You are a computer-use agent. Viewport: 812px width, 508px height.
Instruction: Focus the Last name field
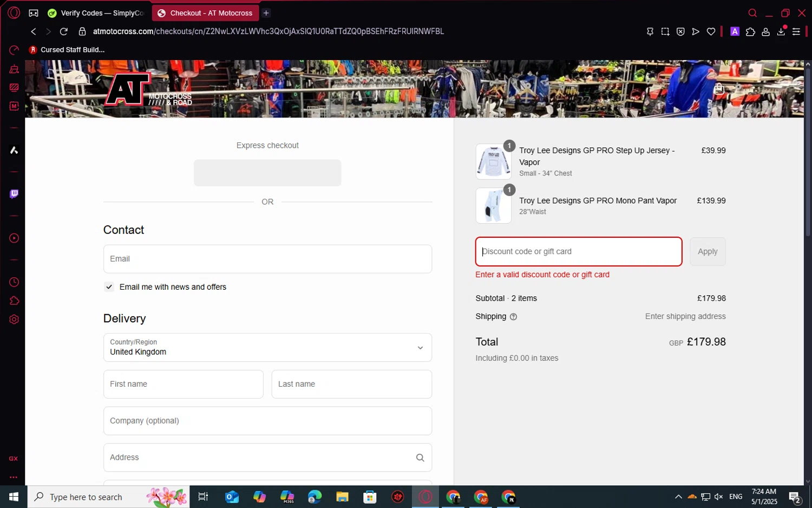coord(351,384)
